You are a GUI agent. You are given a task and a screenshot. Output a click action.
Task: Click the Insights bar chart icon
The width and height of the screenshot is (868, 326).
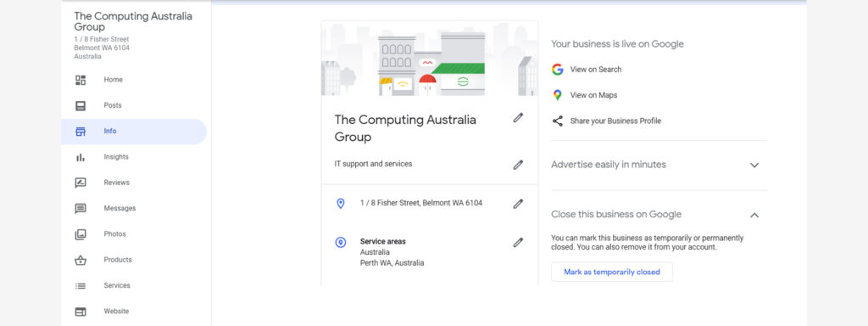[x=81, y=157]
